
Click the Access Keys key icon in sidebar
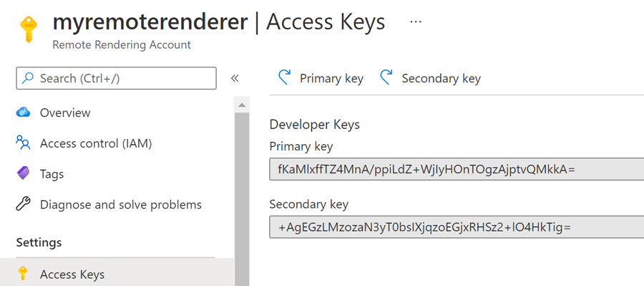(23, 274)
